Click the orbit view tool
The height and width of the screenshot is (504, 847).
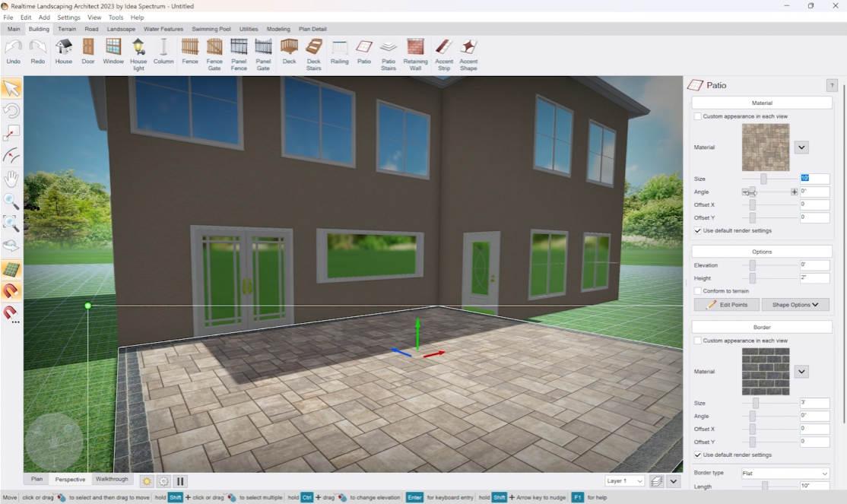11,246
